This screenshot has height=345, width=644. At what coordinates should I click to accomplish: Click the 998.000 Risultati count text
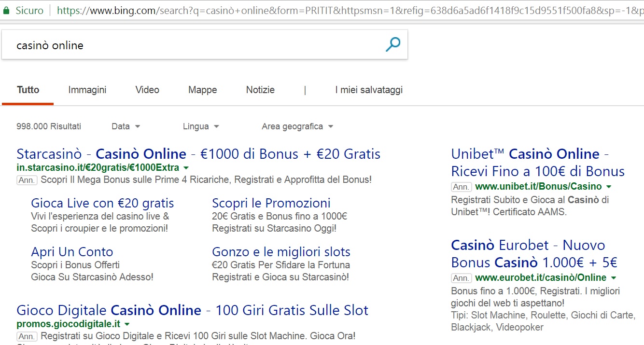49,126
